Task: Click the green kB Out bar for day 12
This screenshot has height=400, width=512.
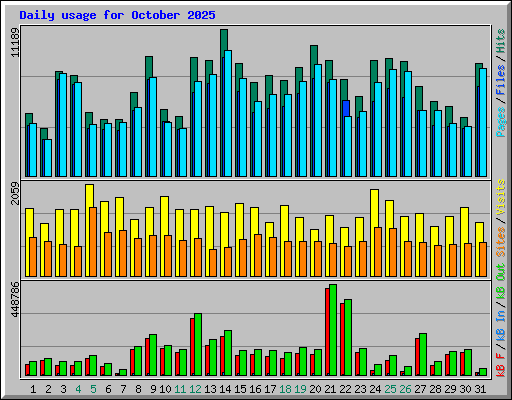Action: pyautogui.click(x=198, y=344)
